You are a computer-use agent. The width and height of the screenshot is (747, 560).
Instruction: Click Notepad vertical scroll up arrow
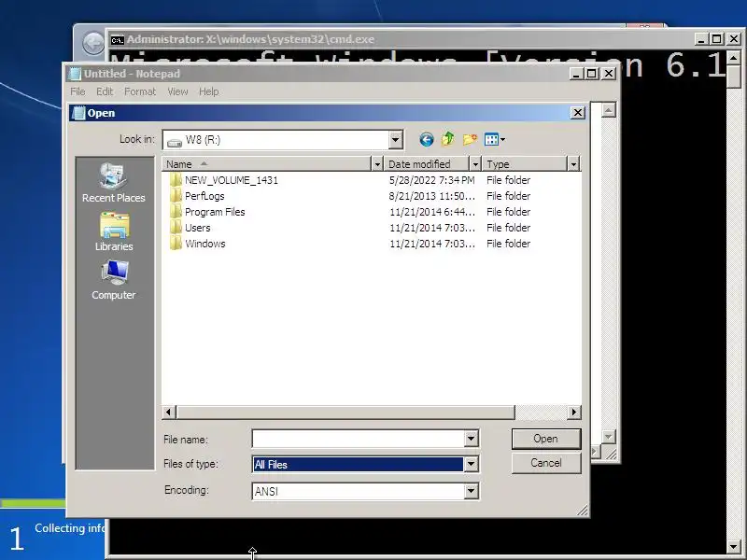(608, 110)
